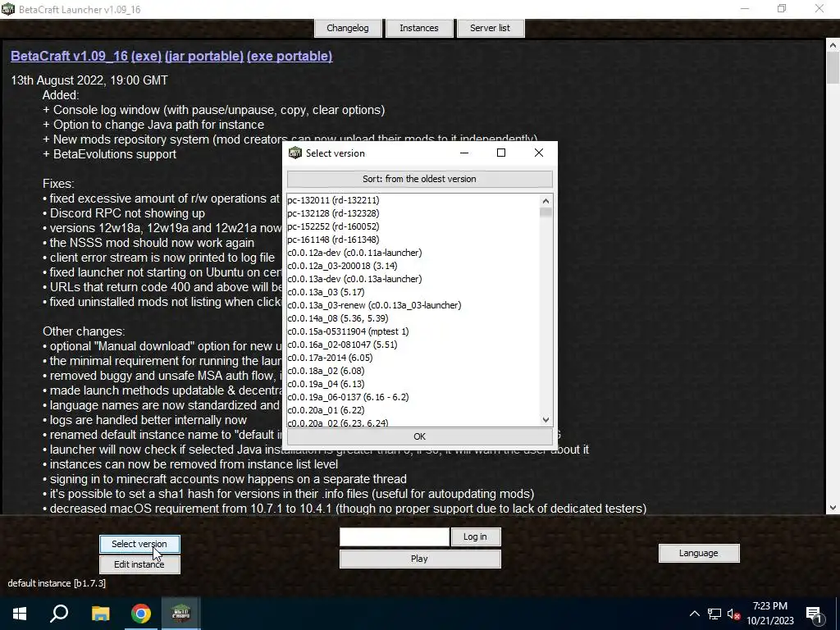Open the Language selection button

click(x=699, y=553)
